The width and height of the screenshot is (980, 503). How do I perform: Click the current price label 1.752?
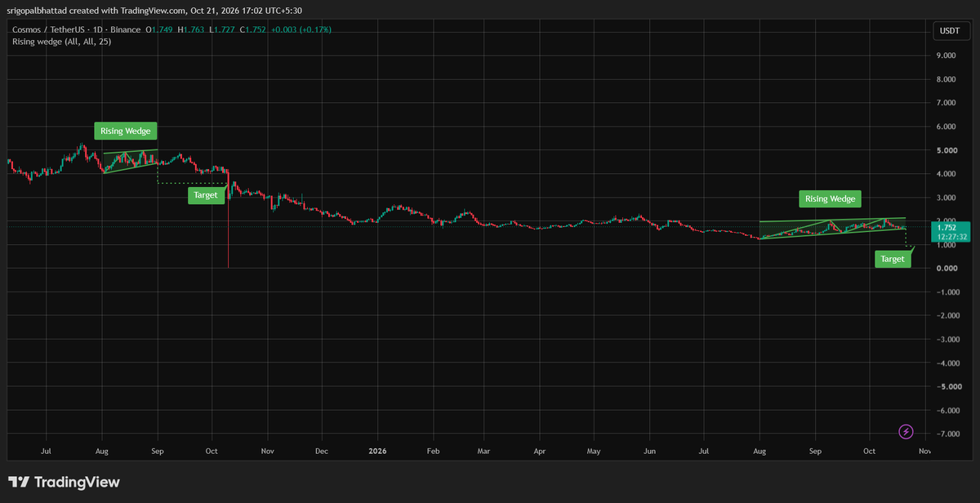pyautogui.click(x=947, y=228)
